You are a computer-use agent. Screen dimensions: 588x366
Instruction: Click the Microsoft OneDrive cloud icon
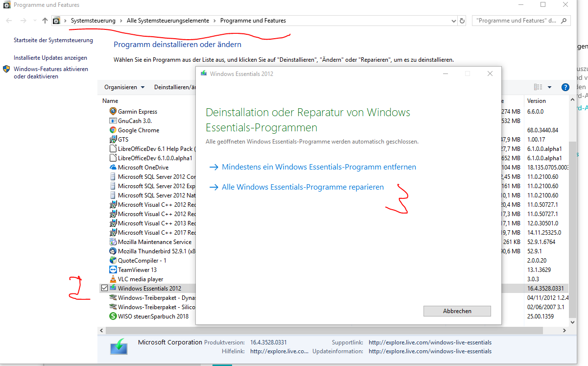click(113, 167)
